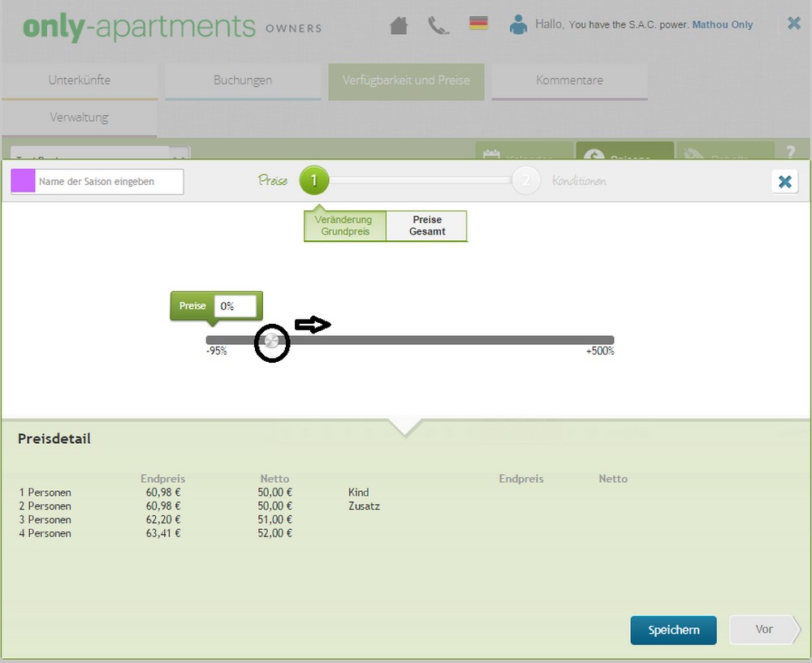Click the German flag language icon
This screenshot has width=812, height=663.
pos(478,24)
